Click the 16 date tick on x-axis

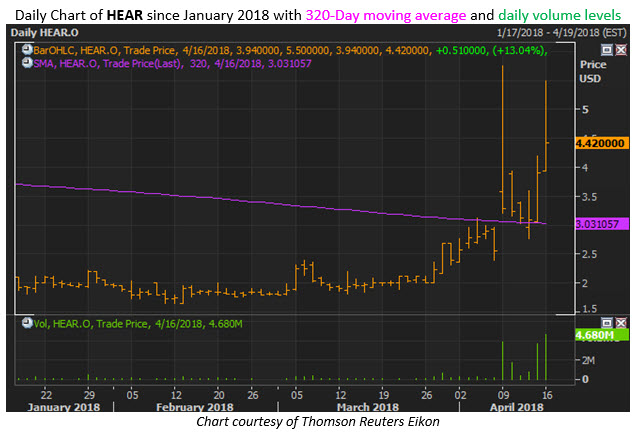547,395
